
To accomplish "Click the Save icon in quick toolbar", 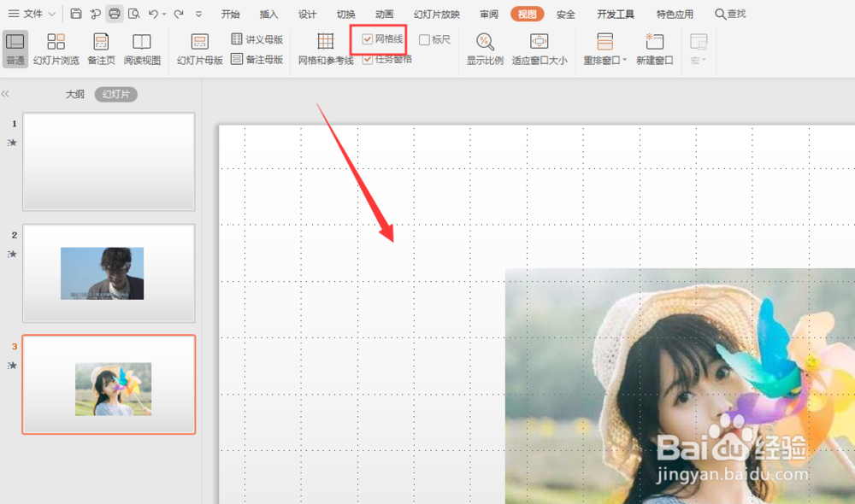I will coord(76,14).
